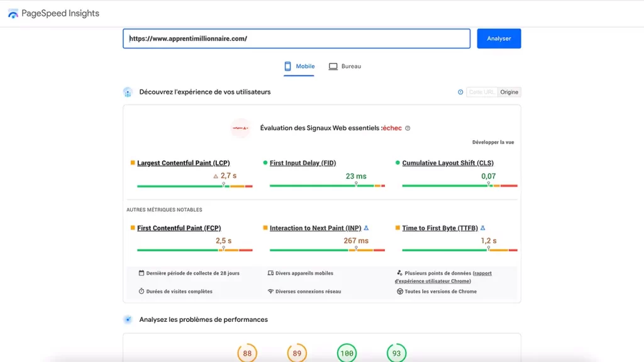Click the data points icon
Viewport: 644px width, 362px height.
(399, 273)
